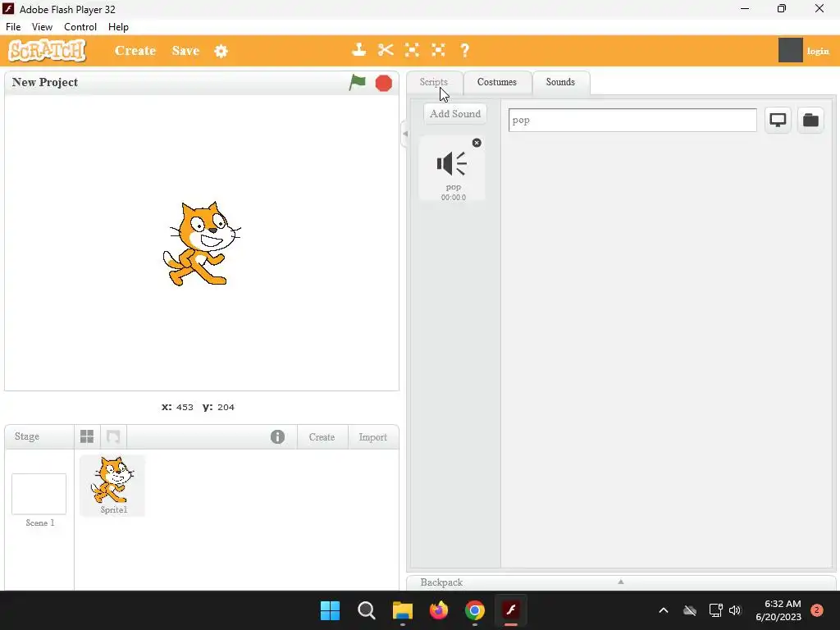Launch Chrome from the taskbar
The width and height of the screenshot is (840, 630).
pyautogui.click(x=475, y=610)
